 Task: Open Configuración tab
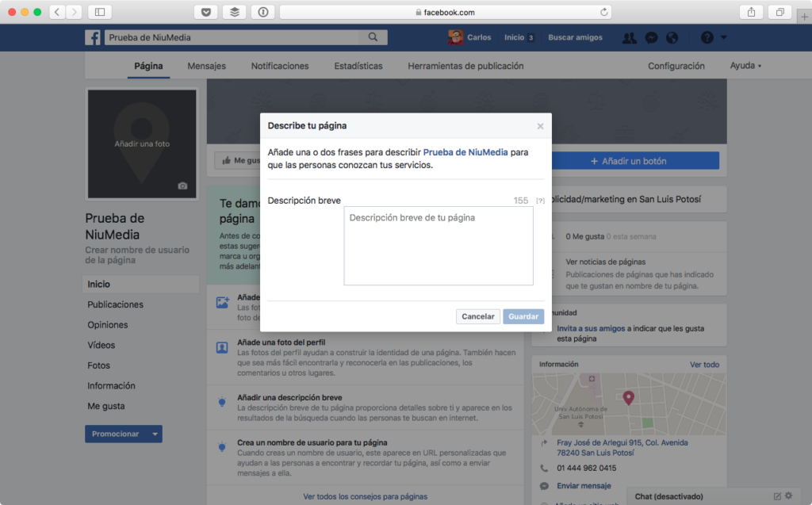(676, 66)
